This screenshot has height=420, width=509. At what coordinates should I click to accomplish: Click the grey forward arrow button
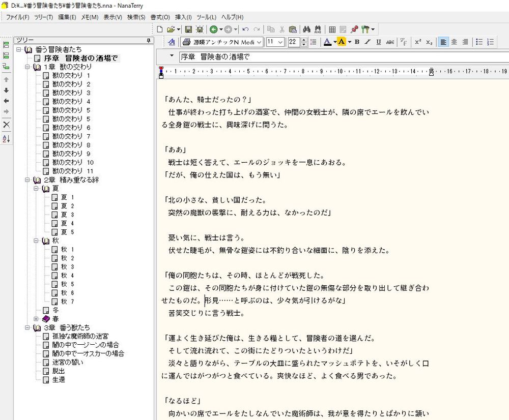(x=228, y=29)
